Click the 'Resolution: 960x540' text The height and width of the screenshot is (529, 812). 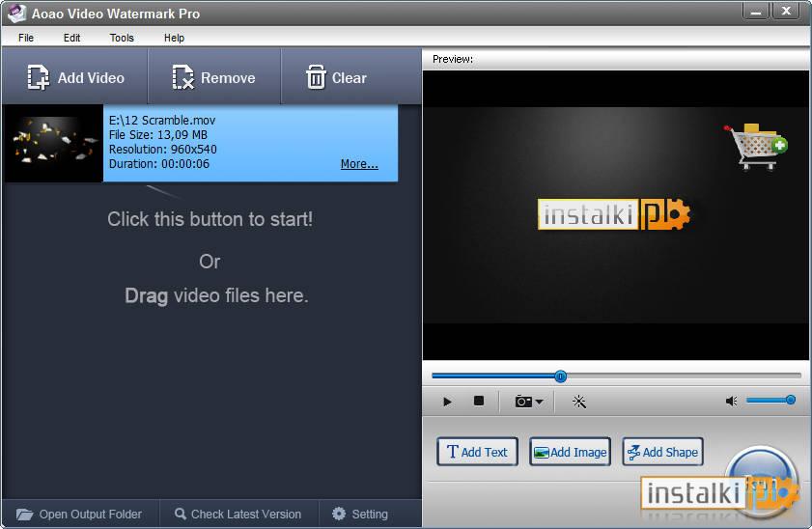coord(162,149)
